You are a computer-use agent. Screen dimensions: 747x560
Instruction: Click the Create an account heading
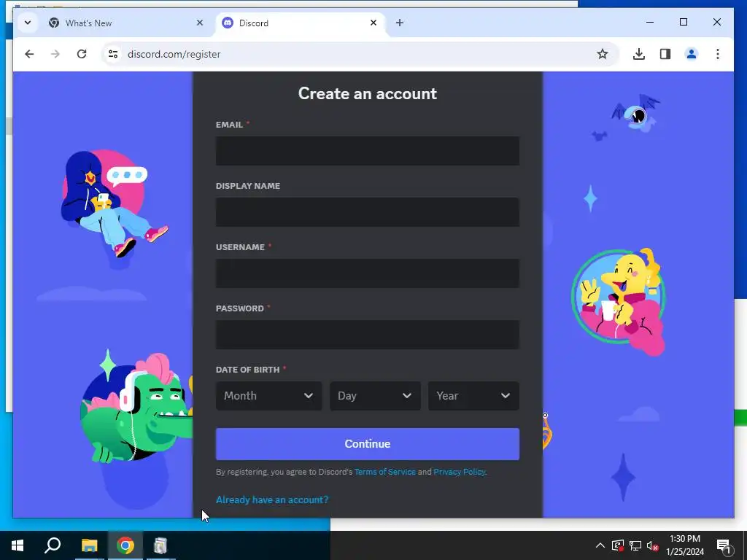(368, 93)
